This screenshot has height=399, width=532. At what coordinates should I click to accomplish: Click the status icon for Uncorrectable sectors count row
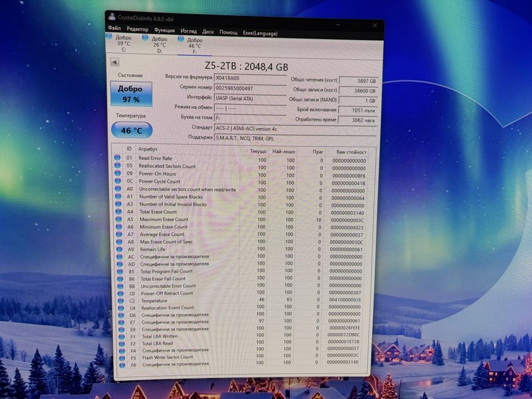coord(118,189)
